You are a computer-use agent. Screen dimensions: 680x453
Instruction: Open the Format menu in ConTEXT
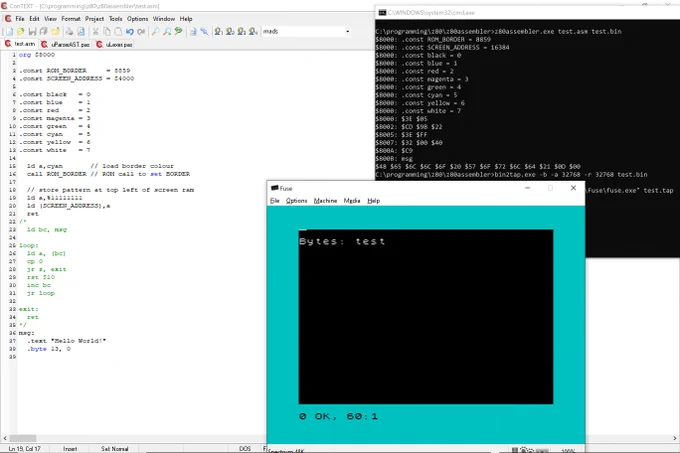tap(71, 19)
